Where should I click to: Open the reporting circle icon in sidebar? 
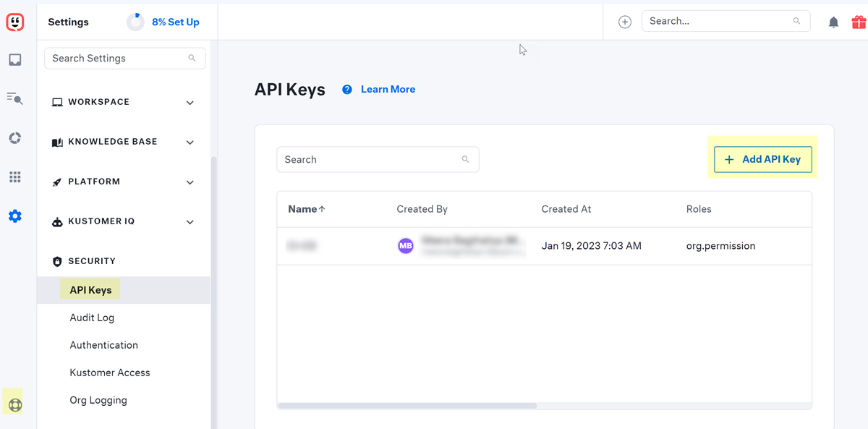(15, 138)
